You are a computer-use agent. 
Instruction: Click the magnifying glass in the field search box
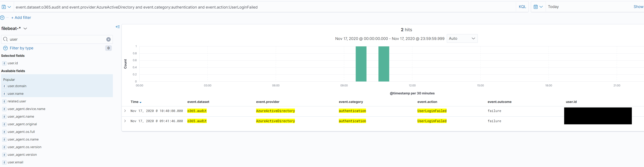(5, 39)
